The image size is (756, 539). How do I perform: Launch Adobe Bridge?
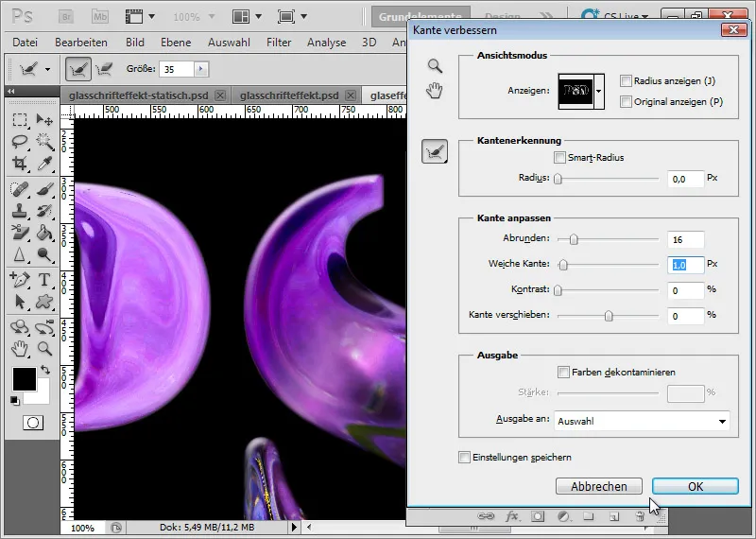click(x=66, y=17)
